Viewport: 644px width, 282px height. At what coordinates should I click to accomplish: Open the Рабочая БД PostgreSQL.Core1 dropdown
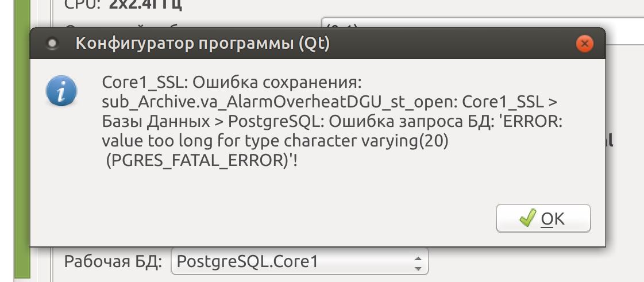tap(299, 261)
